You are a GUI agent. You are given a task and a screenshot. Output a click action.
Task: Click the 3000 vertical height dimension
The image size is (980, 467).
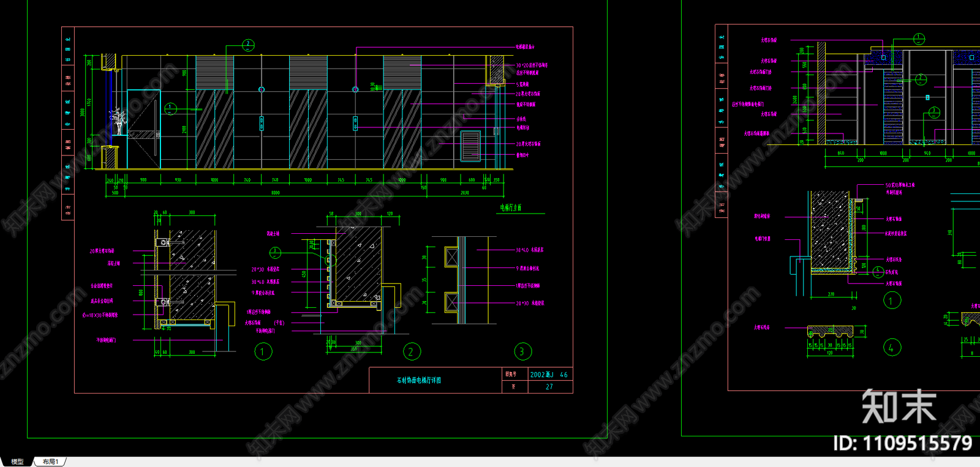coord(83,113)
